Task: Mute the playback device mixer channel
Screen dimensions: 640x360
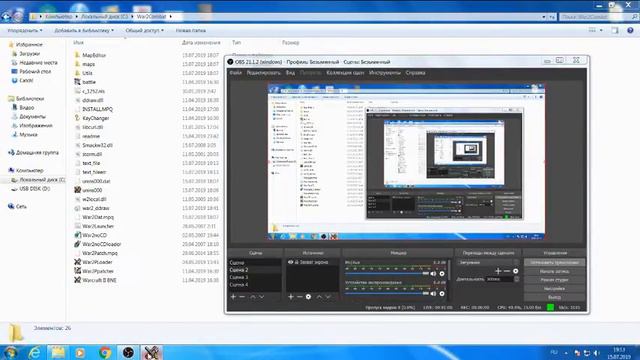Action: (433, 293)
